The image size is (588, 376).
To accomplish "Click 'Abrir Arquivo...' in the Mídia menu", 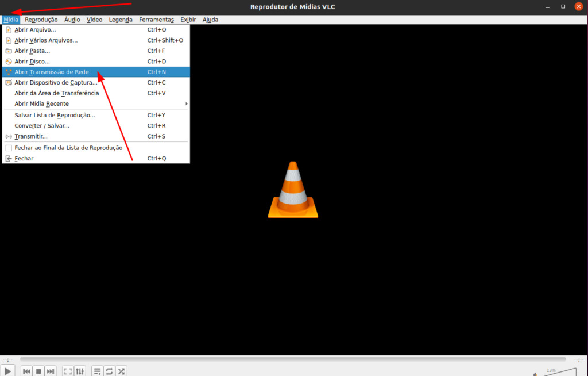I will coord(35,29).
